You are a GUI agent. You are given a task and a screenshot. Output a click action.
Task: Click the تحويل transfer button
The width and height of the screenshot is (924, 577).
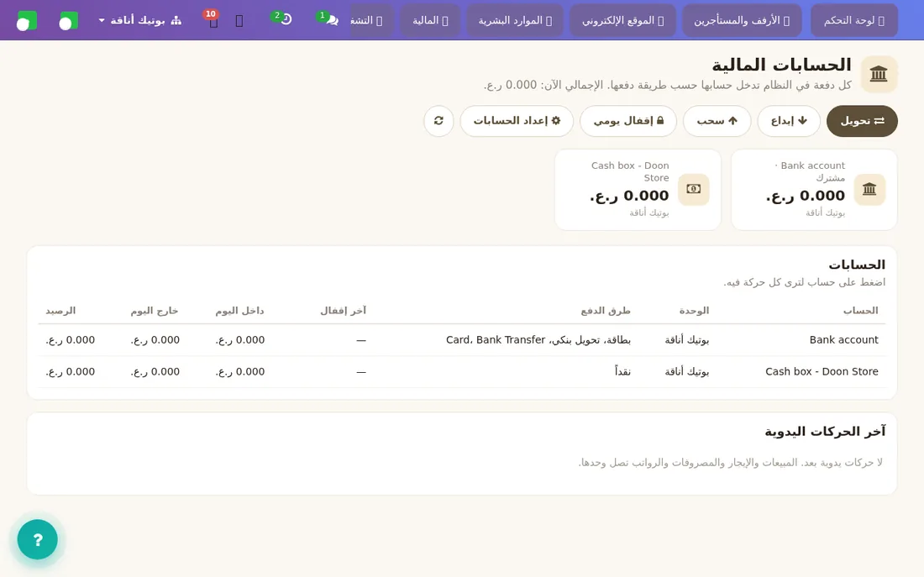pyautogui.click(x=862, y=121)
